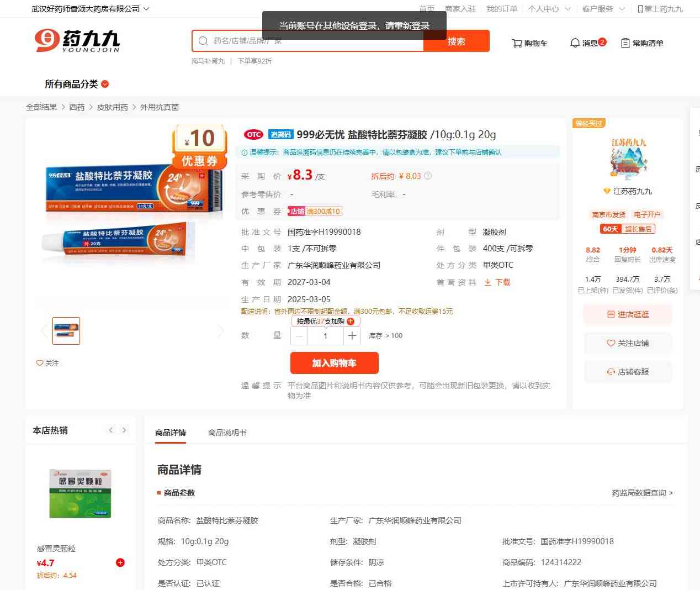
Task: Click red plus icon on 感冒灵颗粒
Action: [x=120, y=562]
